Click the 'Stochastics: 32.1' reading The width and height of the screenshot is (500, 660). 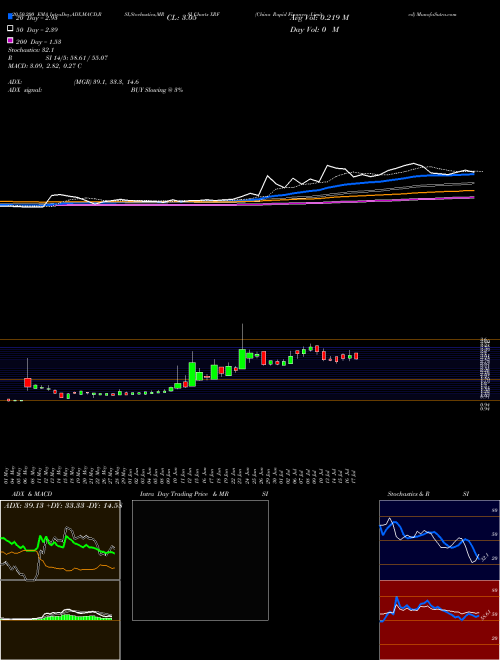click(31, 50)
